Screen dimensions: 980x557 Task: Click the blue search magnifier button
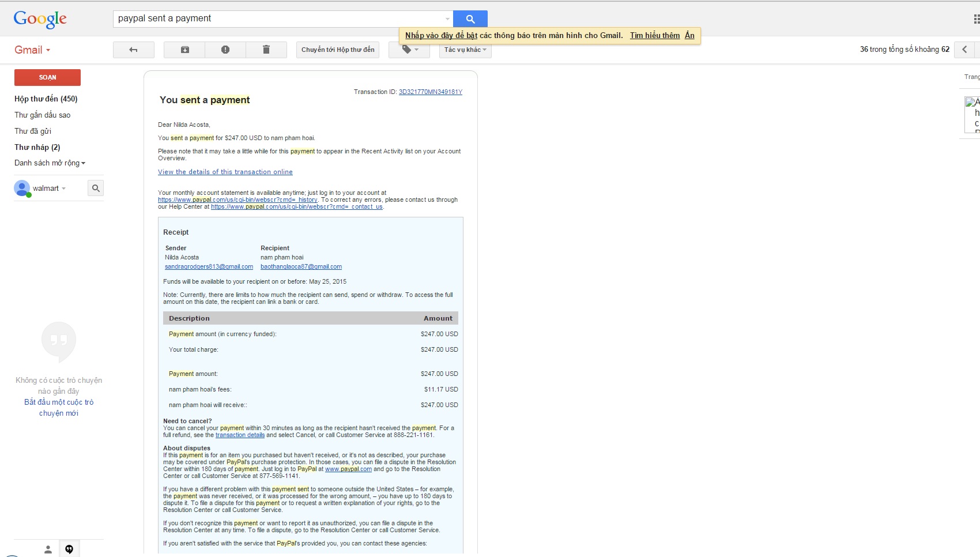pyautogui.click(x=470, y=19)
